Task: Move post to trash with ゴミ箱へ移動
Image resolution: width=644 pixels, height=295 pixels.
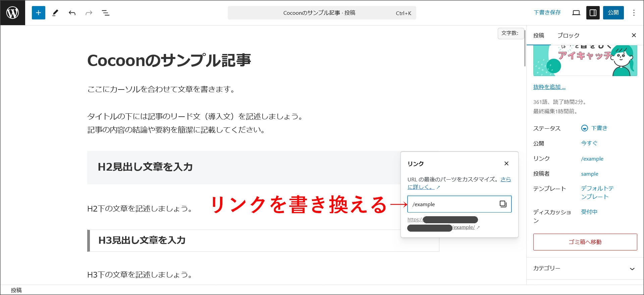Action: pyautogui.click(x=585, y=242)
